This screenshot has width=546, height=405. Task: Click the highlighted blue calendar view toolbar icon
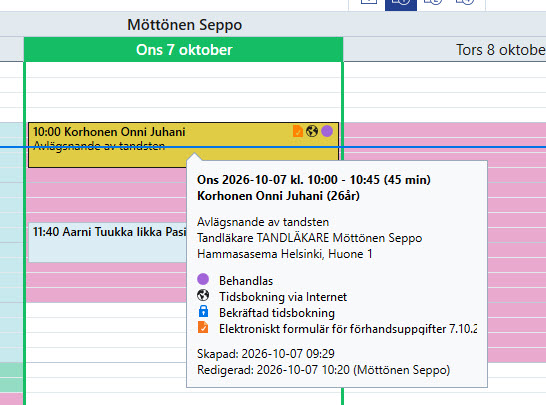(x=401, y=4)
